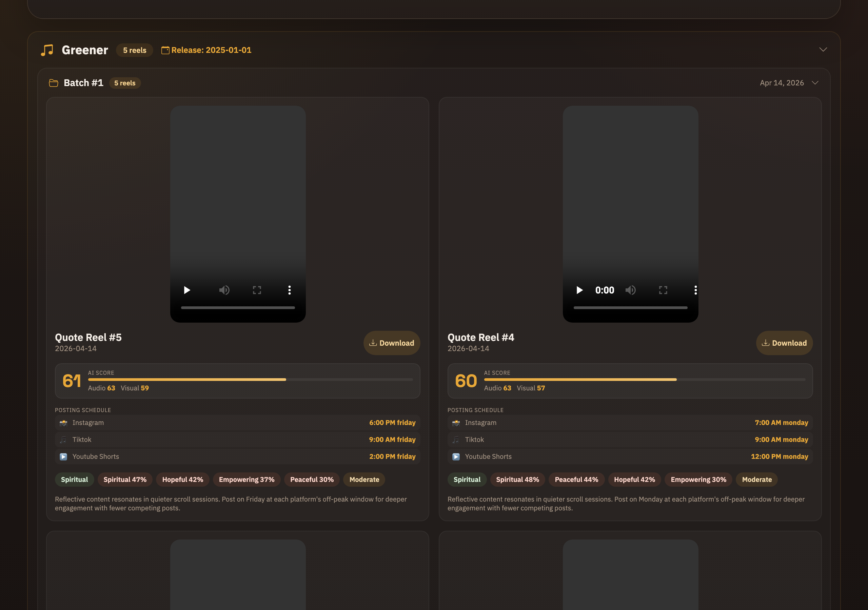Select Instagram schedule row in Quote Reel #5

(x=237, y=423)
